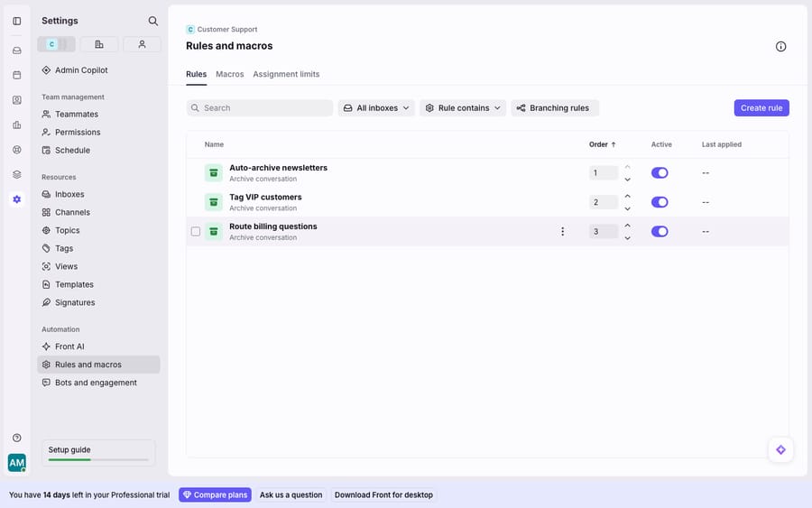
Task: Open Schedule settings
Action: point(98,150)
